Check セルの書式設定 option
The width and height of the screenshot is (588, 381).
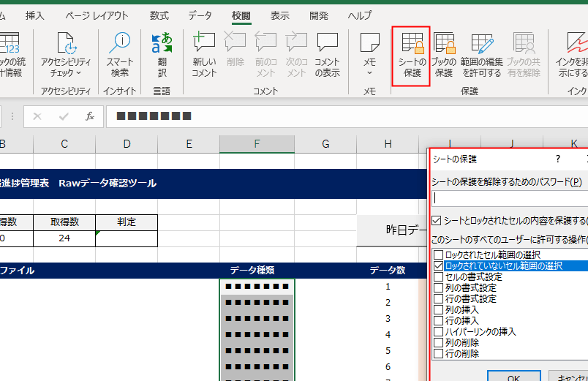click(x=438, y=276)
